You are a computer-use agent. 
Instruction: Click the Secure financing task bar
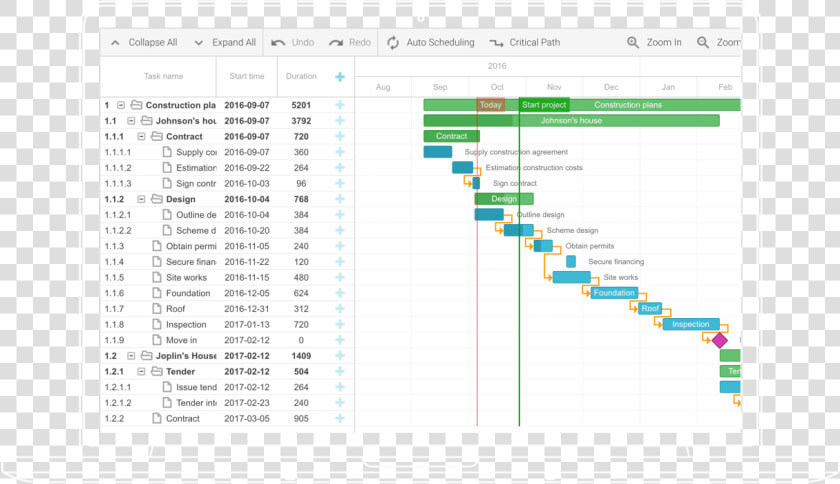click(571, 262)
